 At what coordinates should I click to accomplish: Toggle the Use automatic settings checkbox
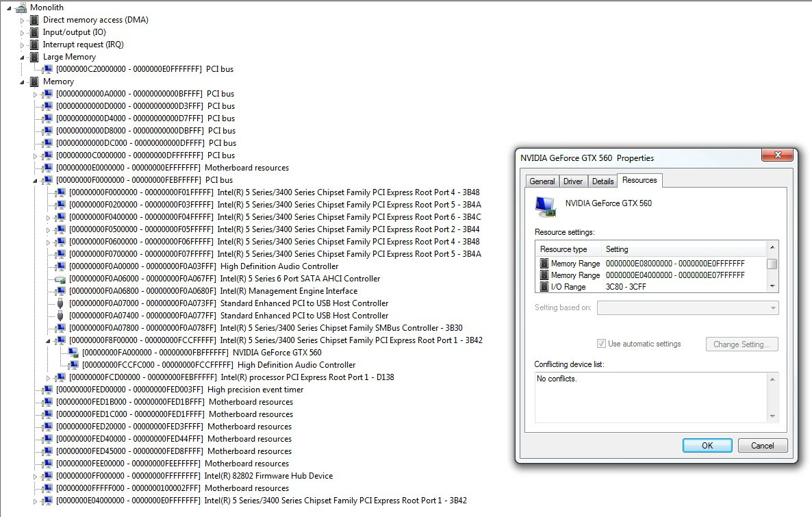pos(601,344)
